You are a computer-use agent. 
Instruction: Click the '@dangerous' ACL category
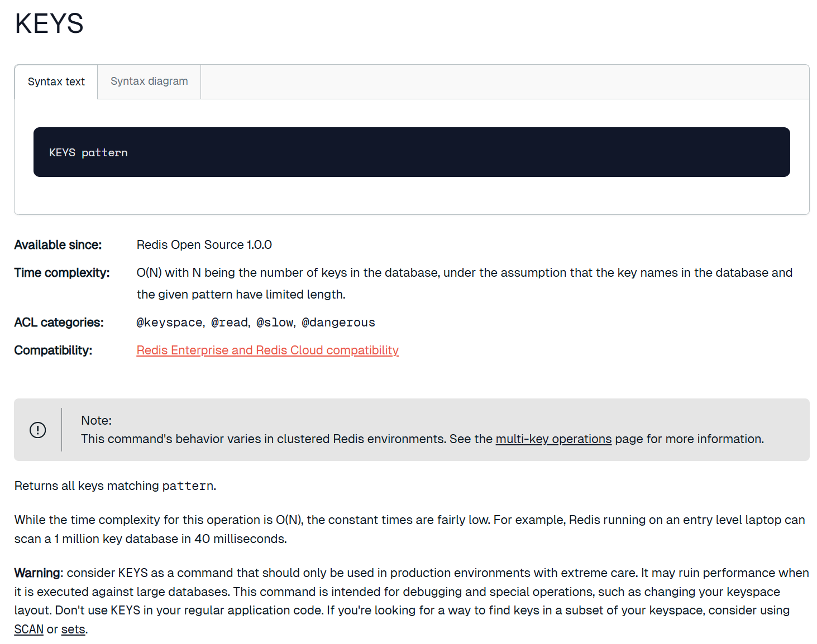(x=338, y=322)
